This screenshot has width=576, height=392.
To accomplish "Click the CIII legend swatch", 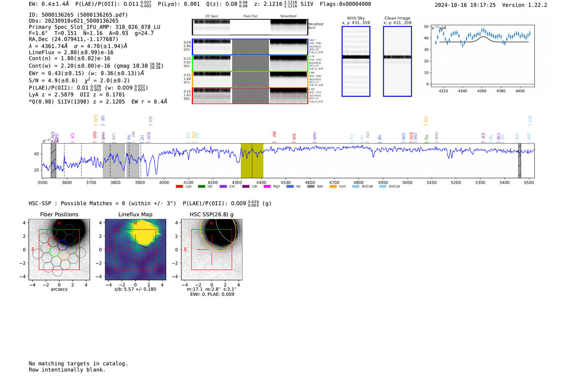I will (246, 186).
